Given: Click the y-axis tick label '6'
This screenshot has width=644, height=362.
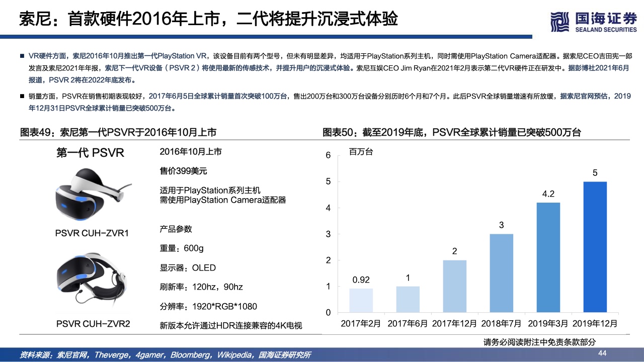Looking at the screenshot, I should 328,155.
